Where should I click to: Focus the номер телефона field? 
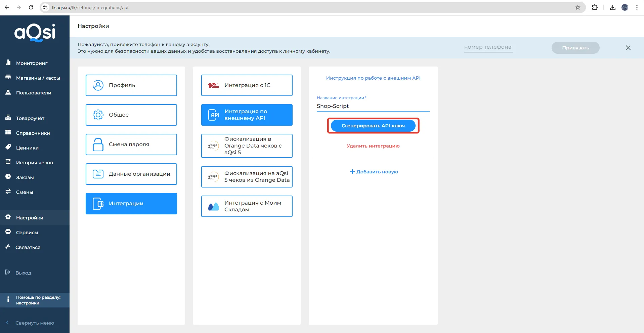[488, 47]
